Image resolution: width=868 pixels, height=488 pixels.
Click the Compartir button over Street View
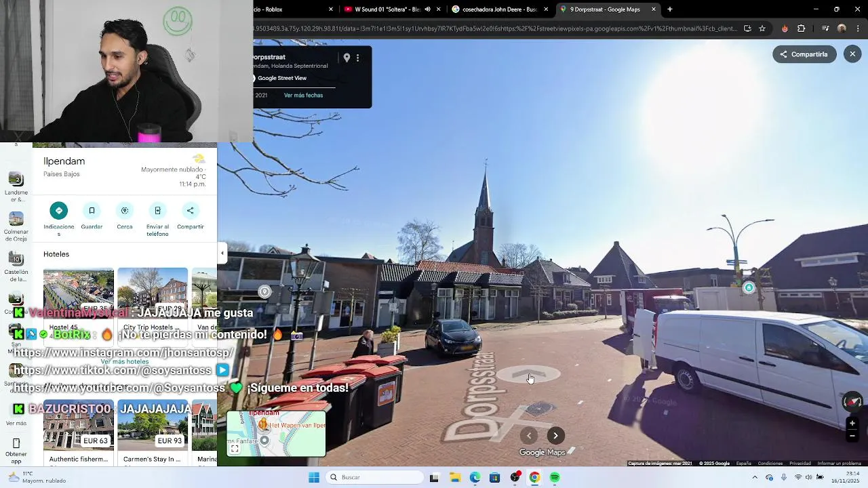click(x=804, y=54)
